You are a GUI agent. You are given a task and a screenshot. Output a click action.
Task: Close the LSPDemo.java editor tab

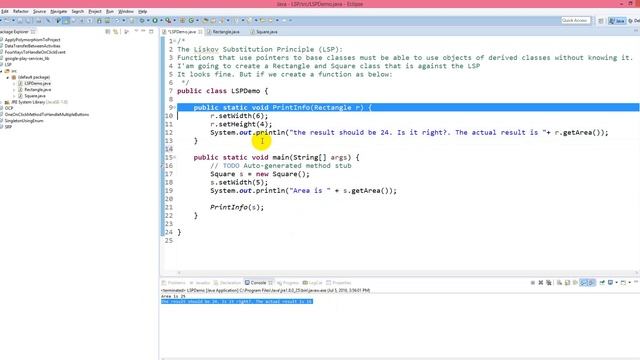click(x=200, y=32)
